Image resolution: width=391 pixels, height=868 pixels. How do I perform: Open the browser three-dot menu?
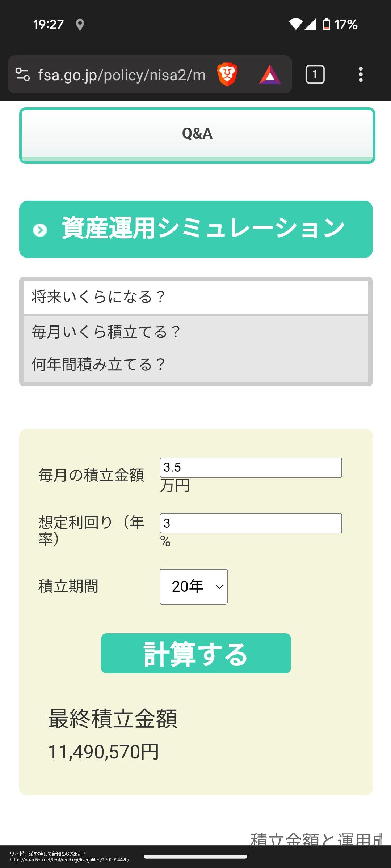tap(360, 75)
